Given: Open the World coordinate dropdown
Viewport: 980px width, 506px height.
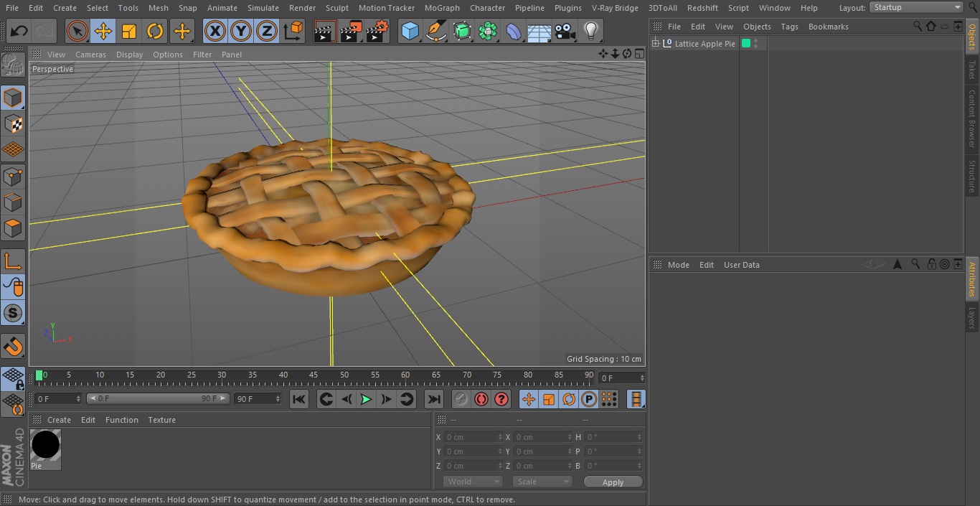Looking at the screenshot, I should click(473, 482).
